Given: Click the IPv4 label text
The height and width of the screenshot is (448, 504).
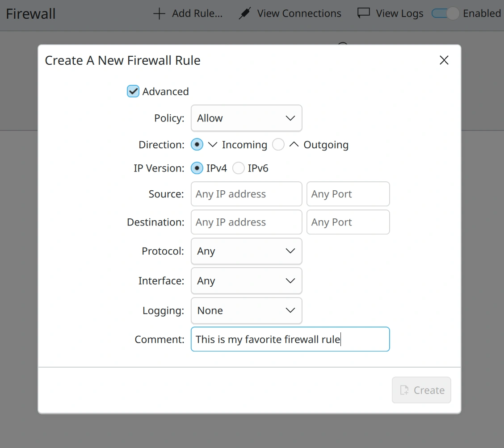Looking at the screenshot, I should (x=217, y=168).
